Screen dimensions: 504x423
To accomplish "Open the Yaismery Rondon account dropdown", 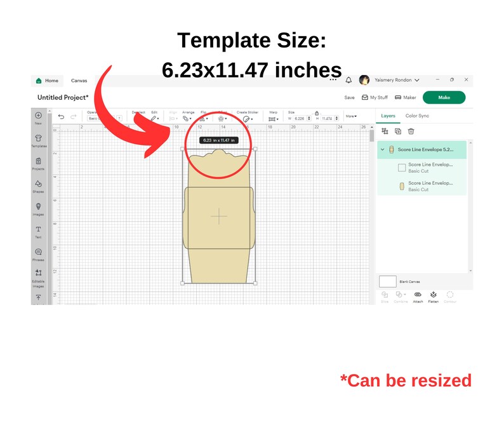I will [x=397, y=80].
